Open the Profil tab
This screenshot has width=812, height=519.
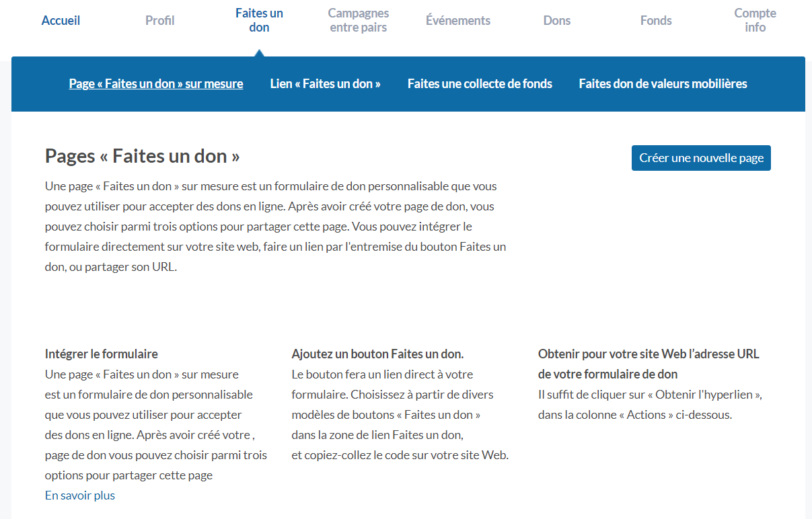[159, 21]
